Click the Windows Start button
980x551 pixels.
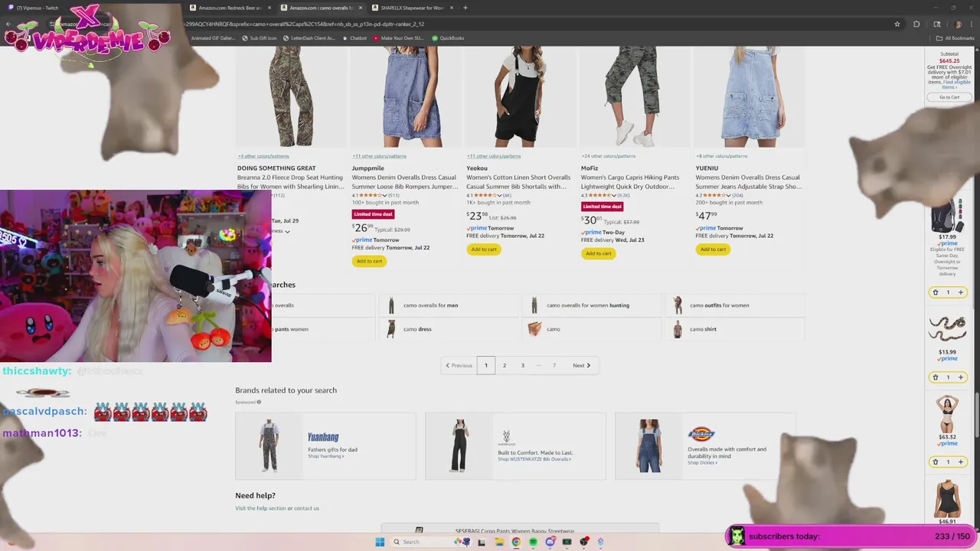[380, 542]
